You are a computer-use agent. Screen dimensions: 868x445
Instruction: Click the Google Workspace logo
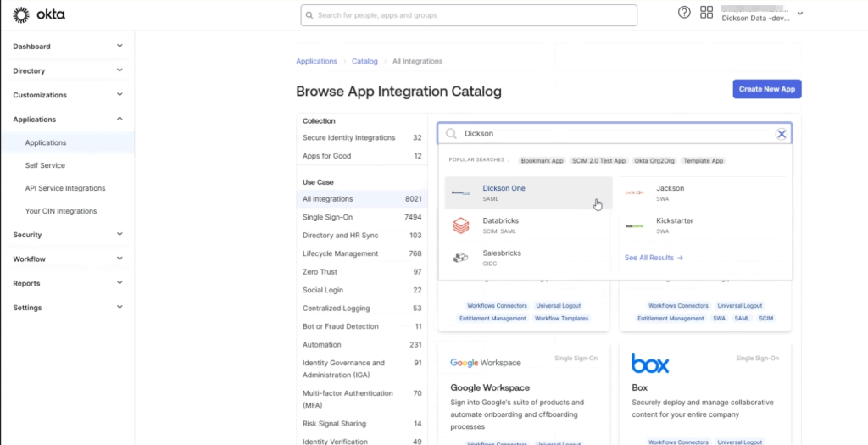tap(486, 363)
